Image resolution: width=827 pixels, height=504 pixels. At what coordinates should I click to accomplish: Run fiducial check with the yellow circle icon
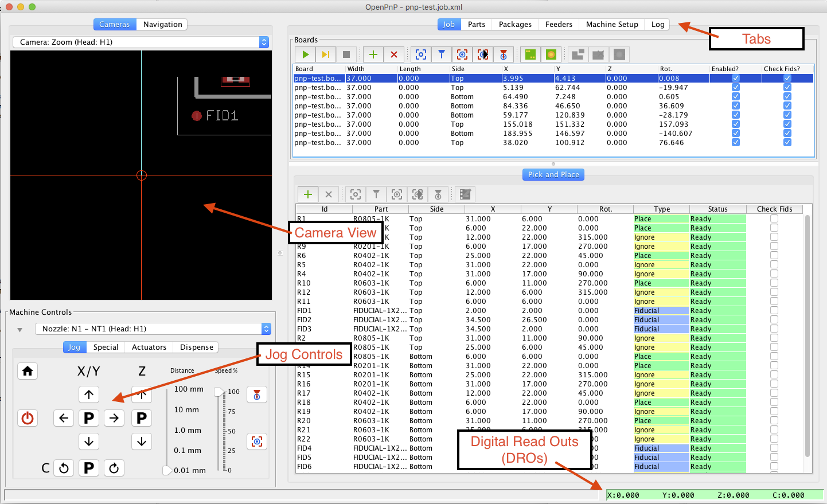coord(551,54)
